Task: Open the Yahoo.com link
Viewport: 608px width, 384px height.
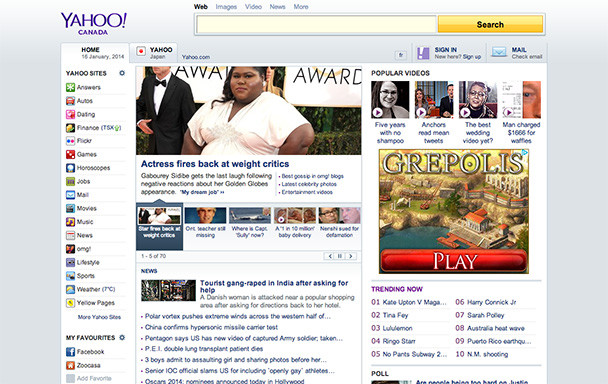Action: point(196,57)
